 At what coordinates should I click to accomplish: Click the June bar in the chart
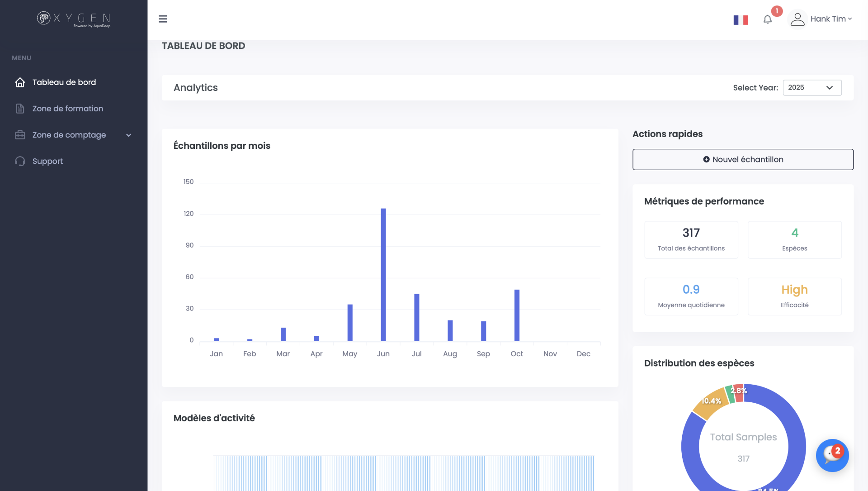383,274
